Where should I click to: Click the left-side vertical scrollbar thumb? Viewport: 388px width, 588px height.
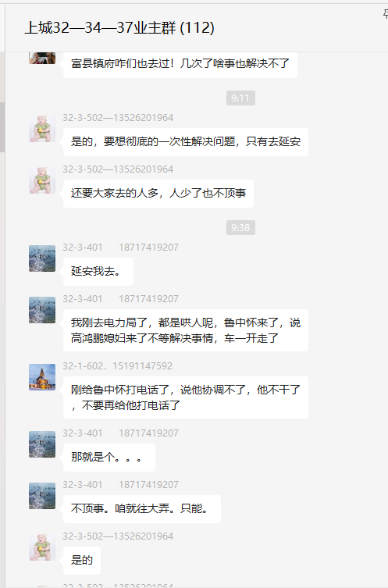2,127
